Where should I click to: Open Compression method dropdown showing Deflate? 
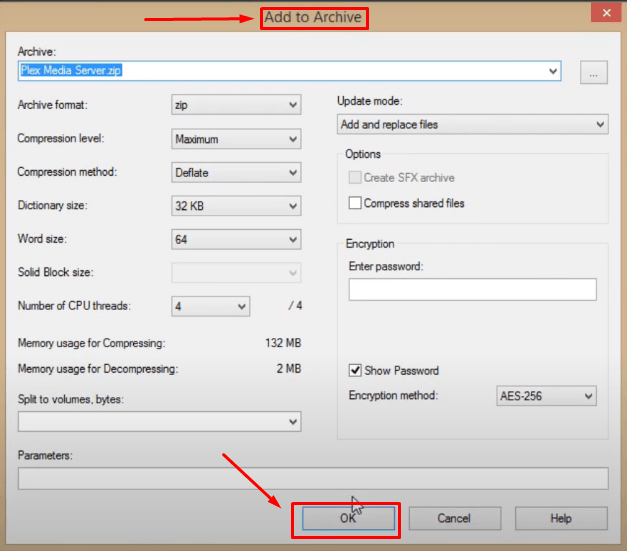pos(236,172)
